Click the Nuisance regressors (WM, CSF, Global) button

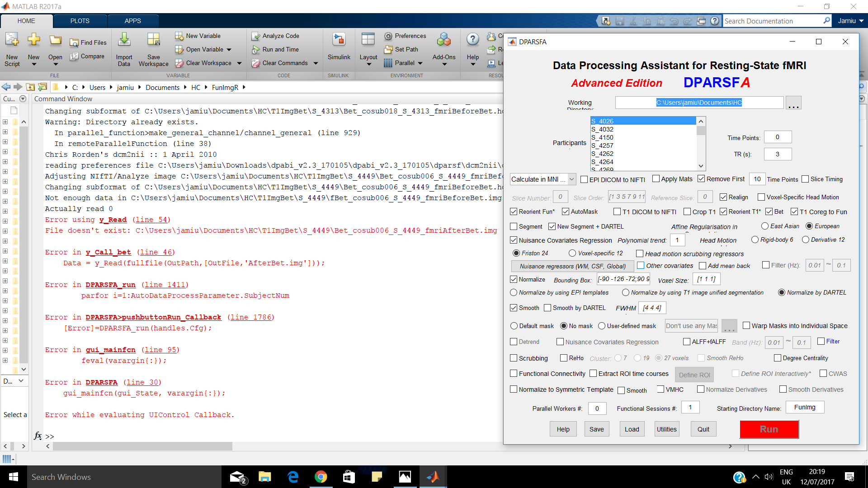(572, 266)
